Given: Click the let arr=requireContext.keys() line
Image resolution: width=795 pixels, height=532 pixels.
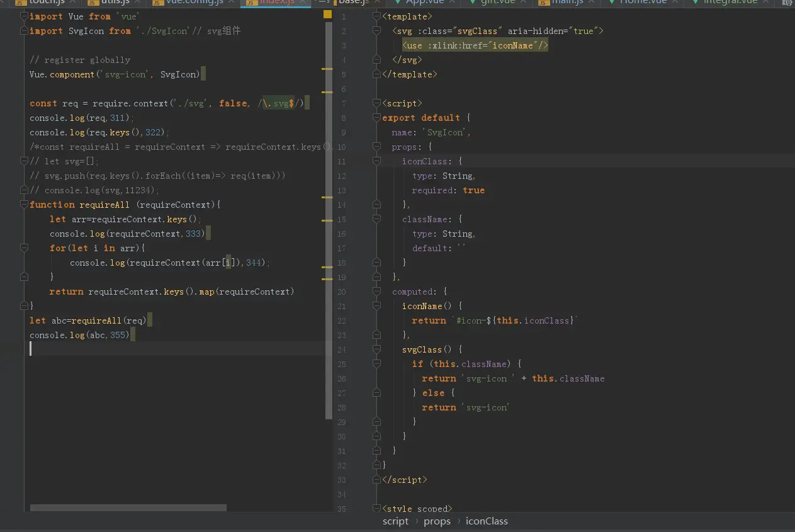Looking at the screenshot, I should click(125, 219).
